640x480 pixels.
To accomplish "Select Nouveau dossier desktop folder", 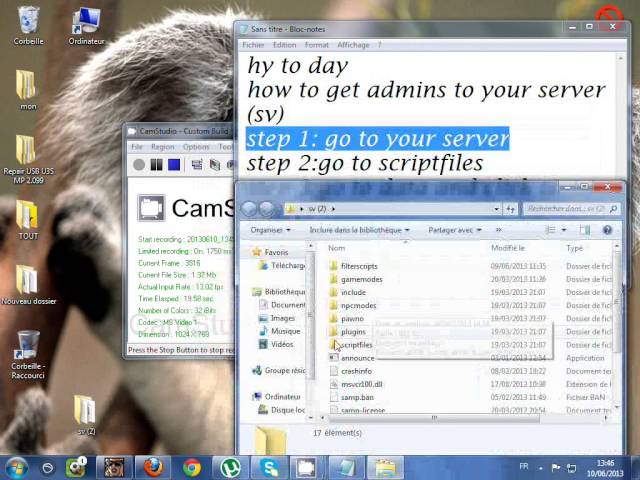I will (28, 285).
